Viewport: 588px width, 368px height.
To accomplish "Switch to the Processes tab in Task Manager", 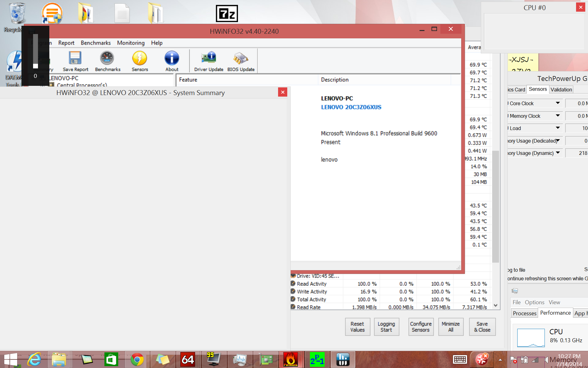I will click(525, 313).
